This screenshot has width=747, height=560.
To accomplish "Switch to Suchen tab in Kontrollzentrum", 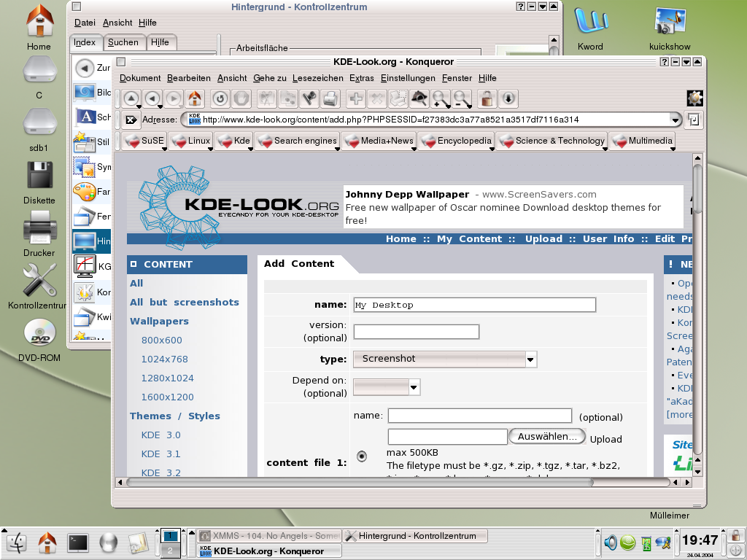I will coord(123,42).
